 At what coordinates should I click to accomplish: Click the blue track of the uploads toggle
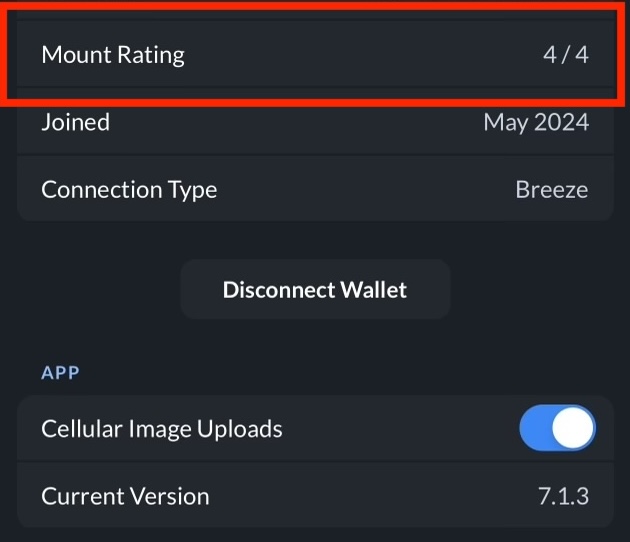[x=537, y=429]
